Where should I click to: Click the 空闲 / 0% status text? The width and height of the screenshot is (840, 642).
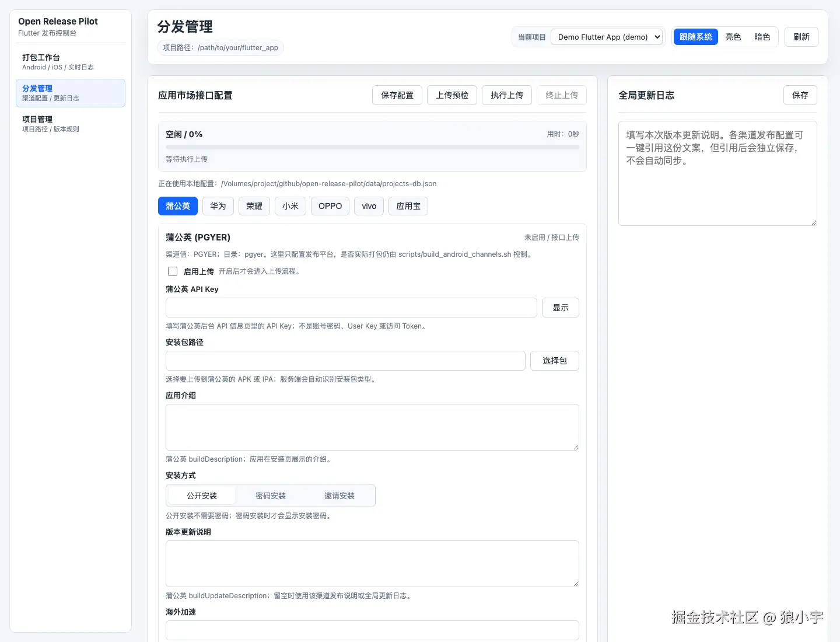point(184,134)
